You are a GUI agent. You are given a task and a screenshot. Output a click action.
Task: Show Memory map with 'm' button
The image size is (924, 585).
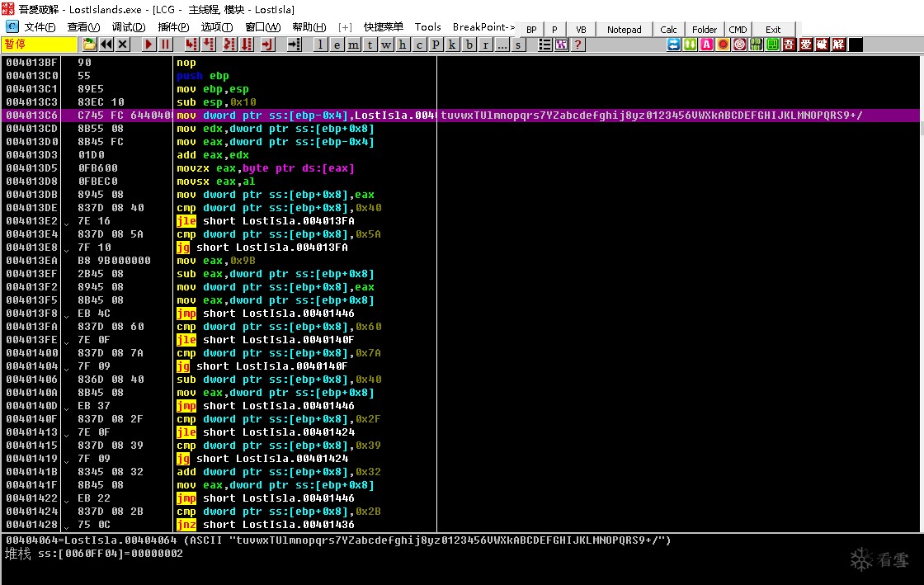(x=353, y=45)
